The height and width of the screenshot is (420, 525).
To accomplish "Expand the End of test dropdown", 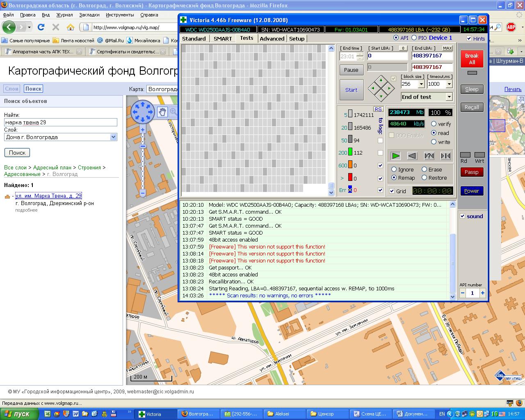I will [449, 97].
